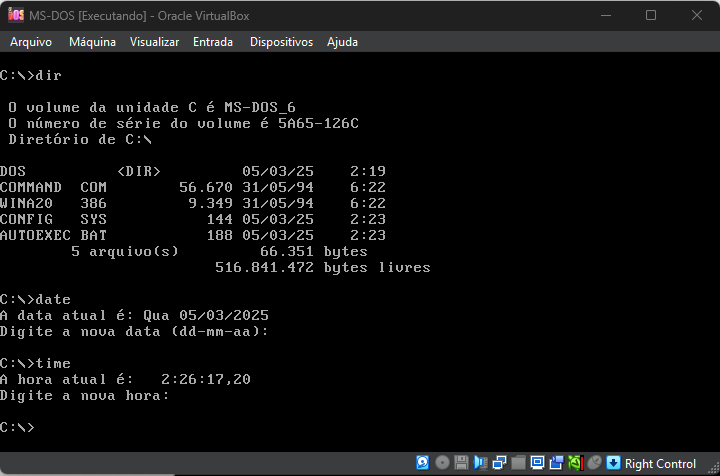
Task: Click the window resize grip corner
Action: (714, 468)
